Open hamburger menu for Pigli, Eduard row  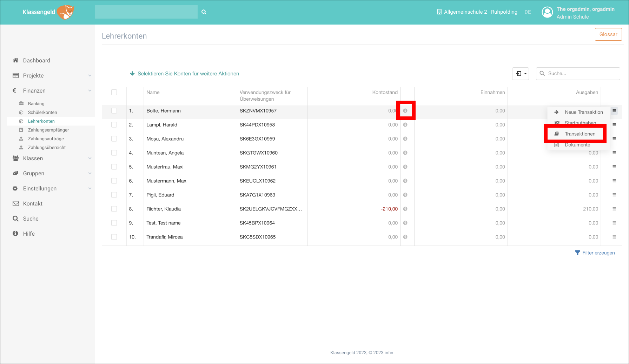pos(614,195)
